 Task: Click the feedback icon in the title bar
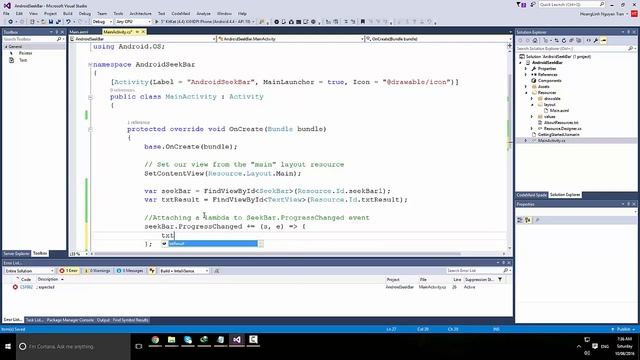pyautogui.click(x=533, y=4)
